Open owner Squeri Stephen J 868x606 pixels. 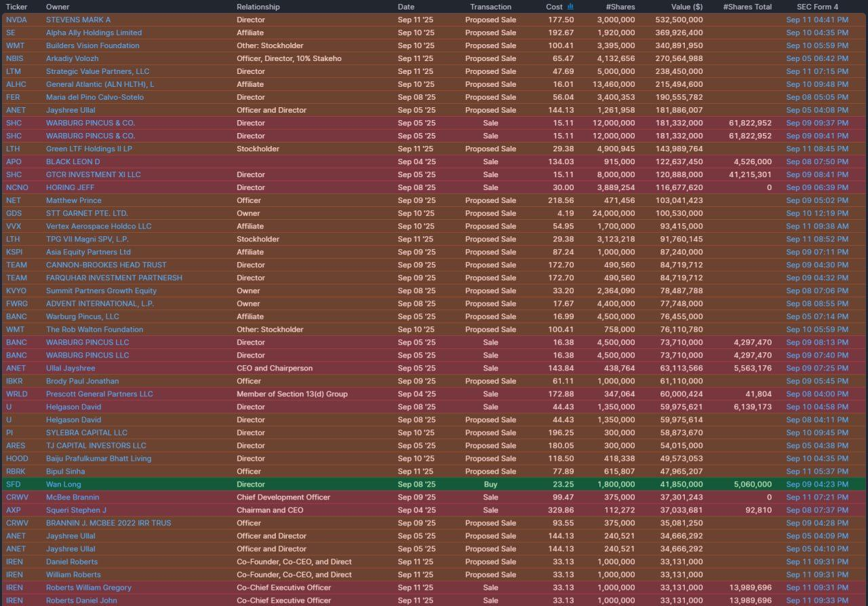click(x=76, y=510)
